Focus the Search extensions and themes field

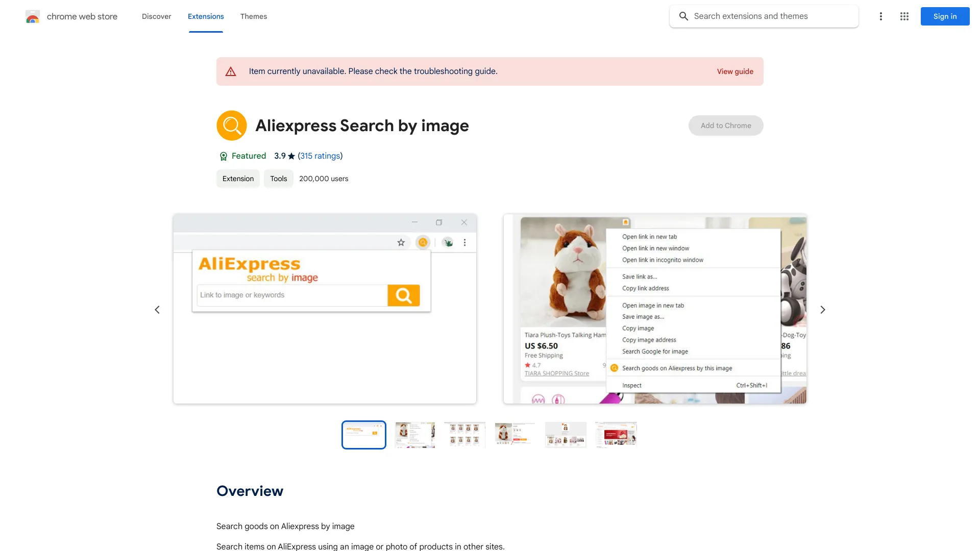point(764,16)
